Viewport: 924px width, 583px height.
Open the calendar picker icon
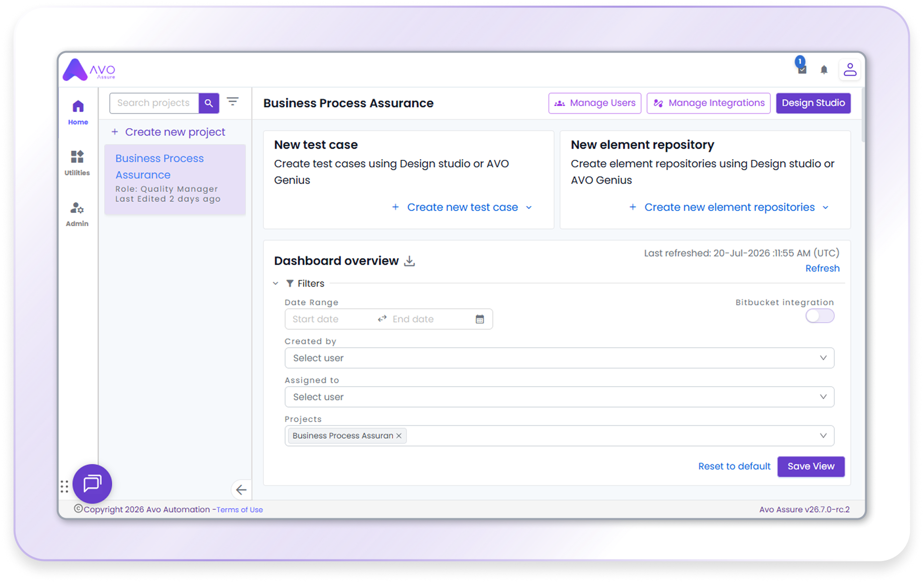[480, 319]
